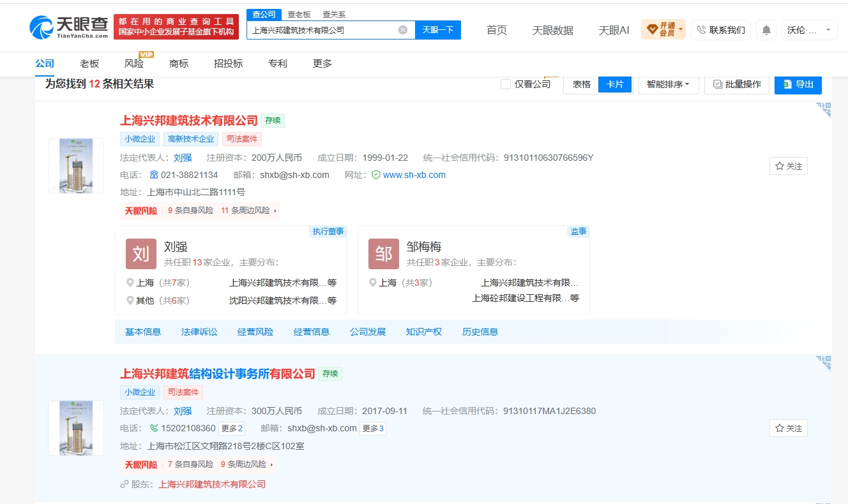Click 司法案件 tag on first company
This screenshot has width=848, height=504.
pos(242,139)
